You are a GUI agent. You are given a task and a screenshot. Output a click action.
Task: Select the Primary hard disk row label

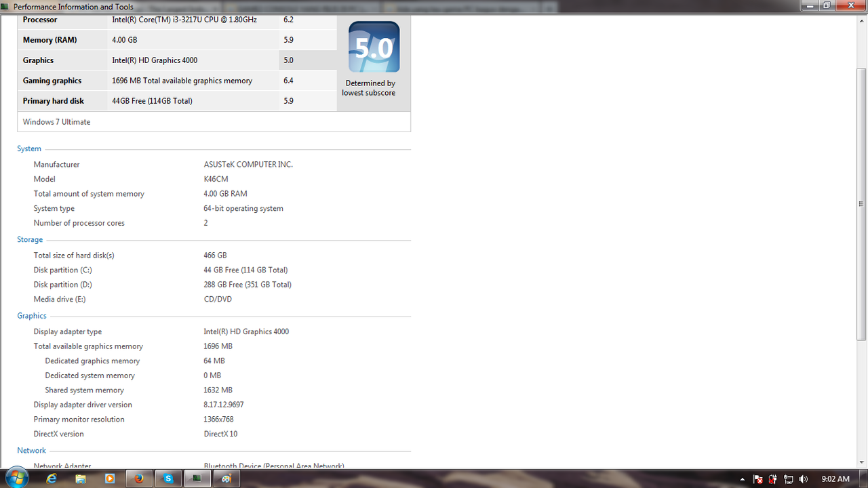click(x=54, y=101)
